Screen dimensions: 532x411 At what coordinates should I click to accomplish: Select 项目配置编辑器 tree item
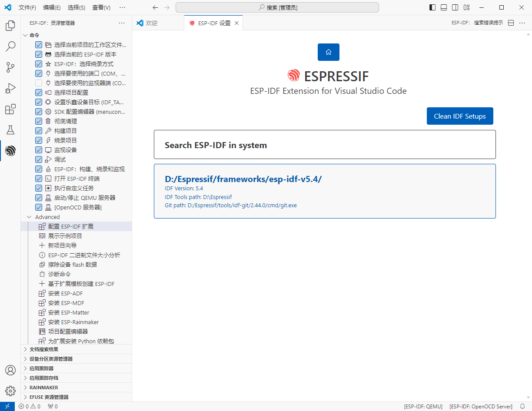coord(76,331)
